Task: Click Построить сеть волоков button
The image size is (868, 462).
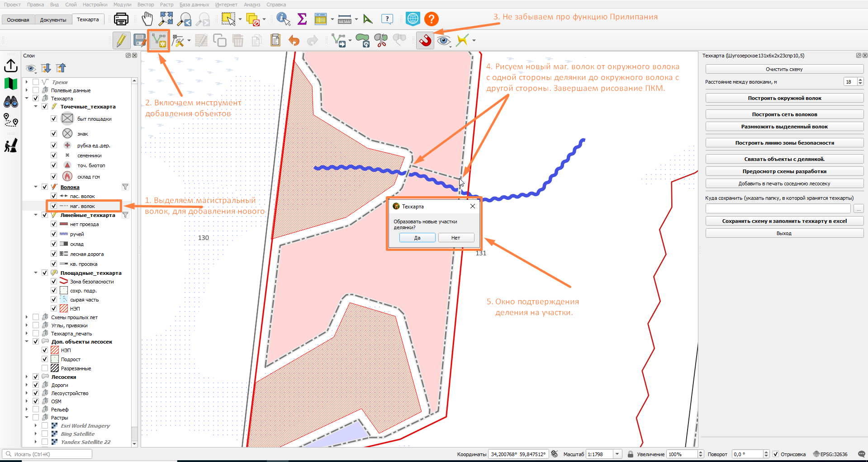Action: [x=784, y=114]
